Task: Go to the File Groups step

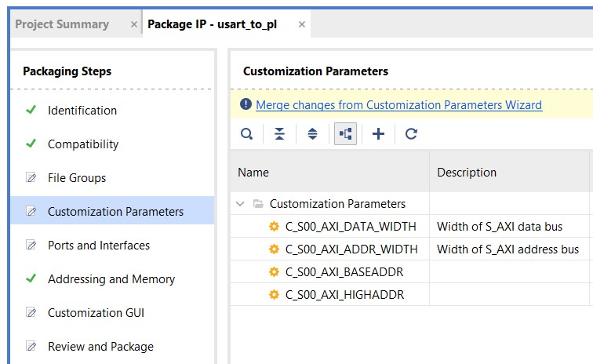Action: (77, 178)
